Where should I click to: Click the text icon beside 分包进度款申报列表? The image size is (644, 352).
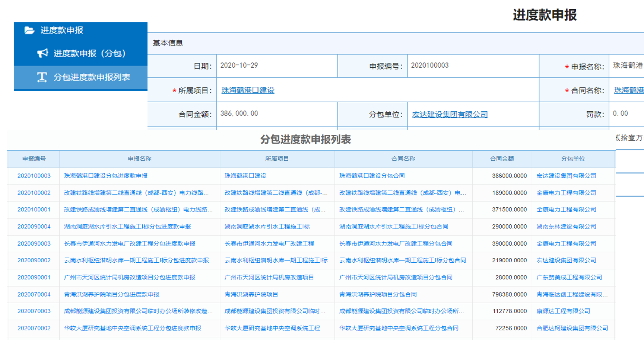point(42,77)
